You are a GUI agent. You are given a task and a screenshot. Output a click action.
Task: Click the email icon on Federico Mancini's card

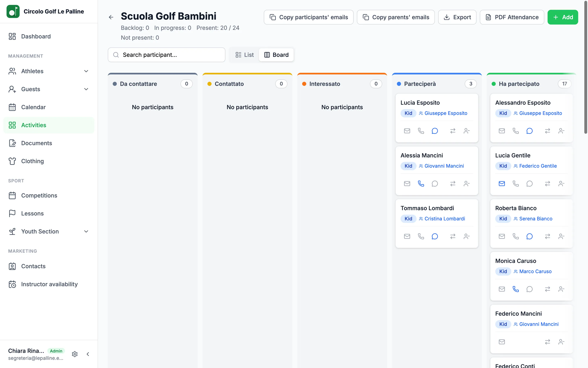tap(502, 342)
